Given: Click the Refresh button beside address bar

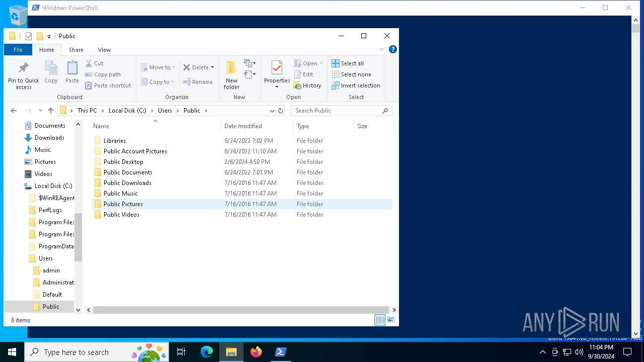Looking at the screenshot, I should click(281, 111).
